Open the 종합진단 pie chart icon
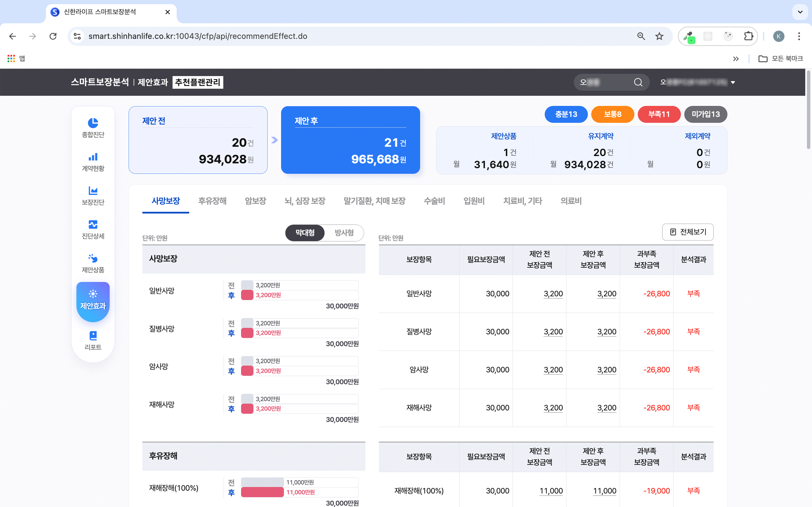Image resolution: width=812 pixels, height=507 pixels. [93, 123]
